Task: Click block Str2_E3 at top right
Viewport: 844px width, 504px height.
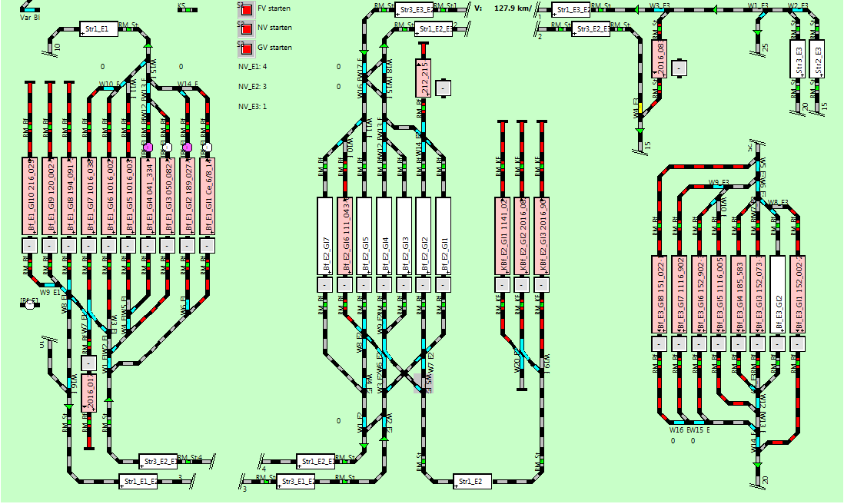Action: point(818,59)
